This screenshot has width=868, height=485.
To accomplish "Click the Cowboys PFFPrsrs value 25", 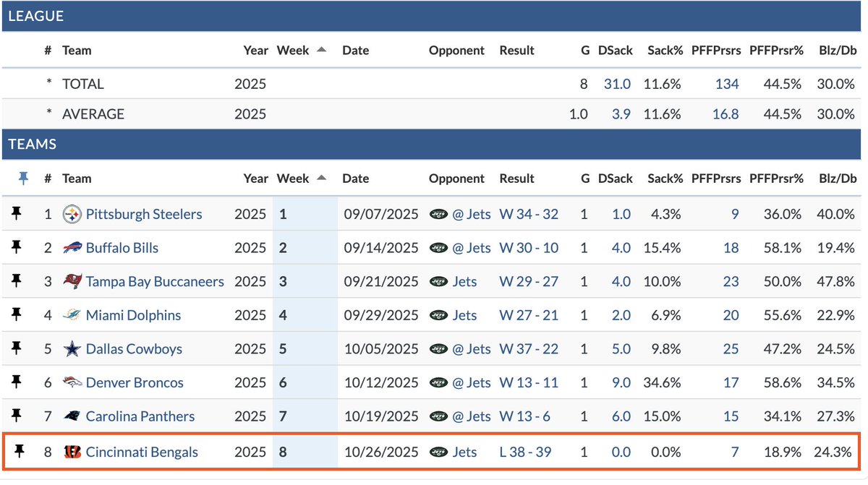I will (x=731, y=349).
